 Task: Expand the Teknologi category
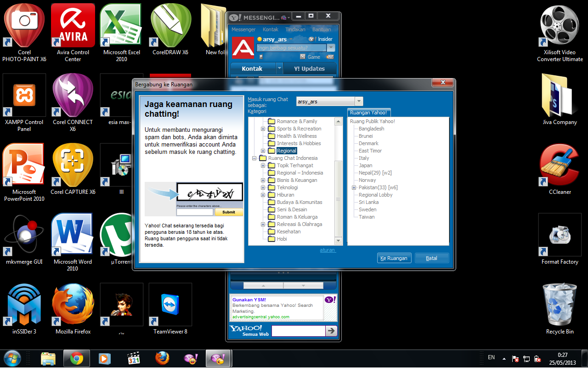pos(263,187)
